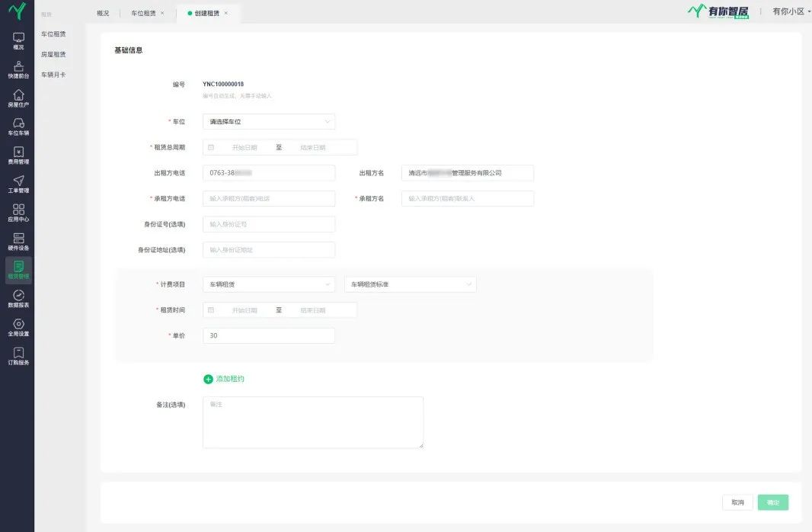Open 应用中心 sidebar icon
Viewport: 812px width, 532px height.
tap(18, 213)
